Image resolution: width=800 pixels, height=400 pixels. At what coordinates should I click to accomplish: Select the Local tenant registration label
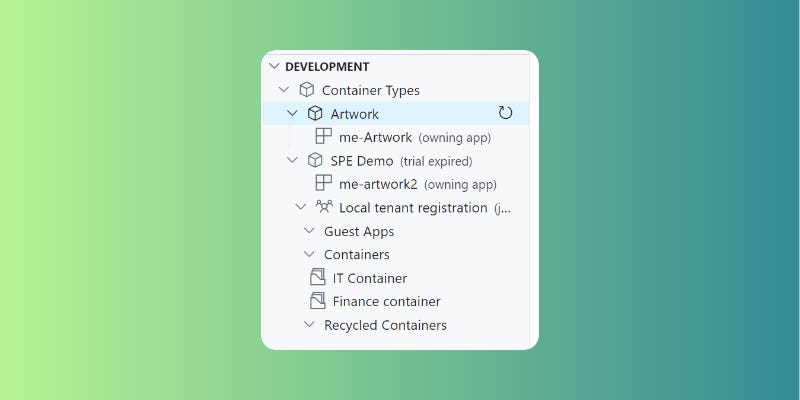413,208
